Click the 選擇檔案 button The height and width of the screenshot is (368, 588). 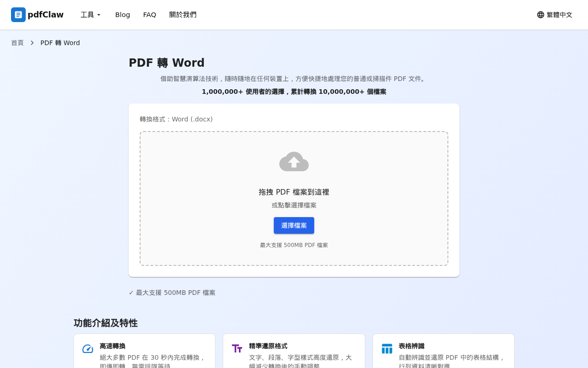(x=294, y=225)
